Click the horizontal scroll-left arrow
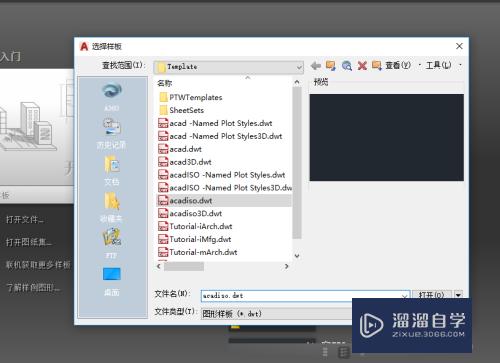Viewport: 500px width, 363px height. tap(159, 266)
